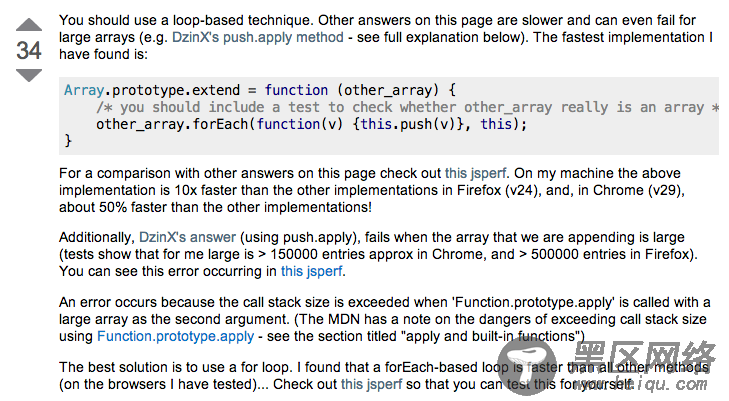Viewport: 729px width, 401px height.
Task: Downvote the answer with the down arrow
Action: pos(29,75)
